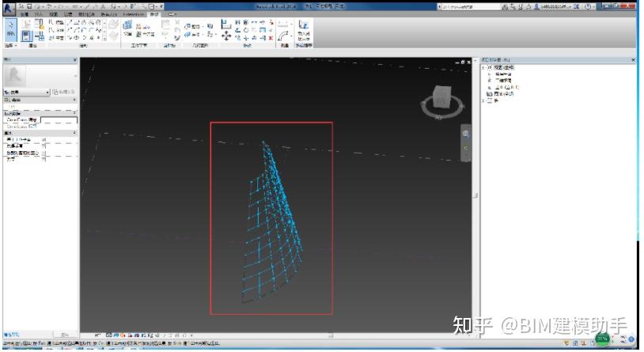Select 楼层平面 in project browser

coord(503,74)
